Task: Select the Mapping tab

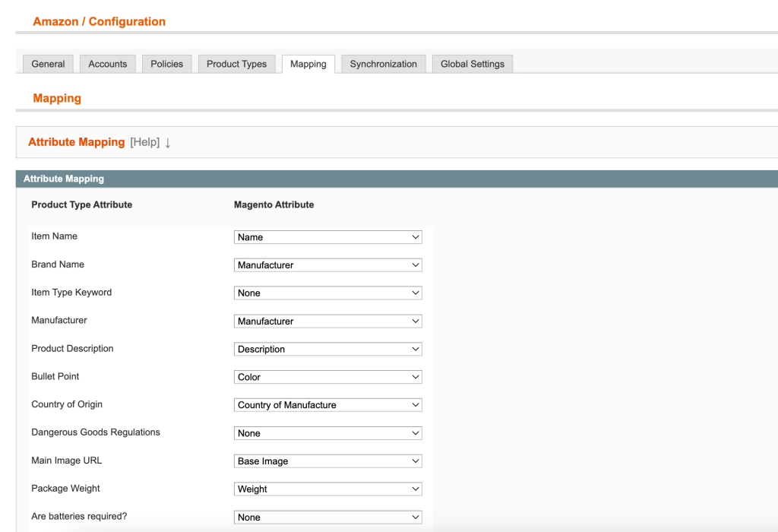Action: tap(308, 64)
